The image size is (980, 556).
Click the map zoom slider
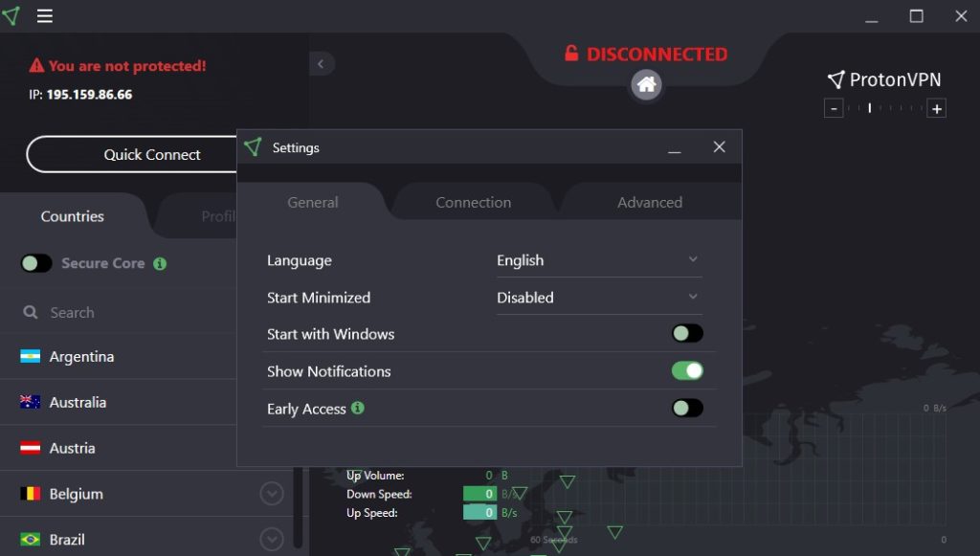[x=885, y=109]
